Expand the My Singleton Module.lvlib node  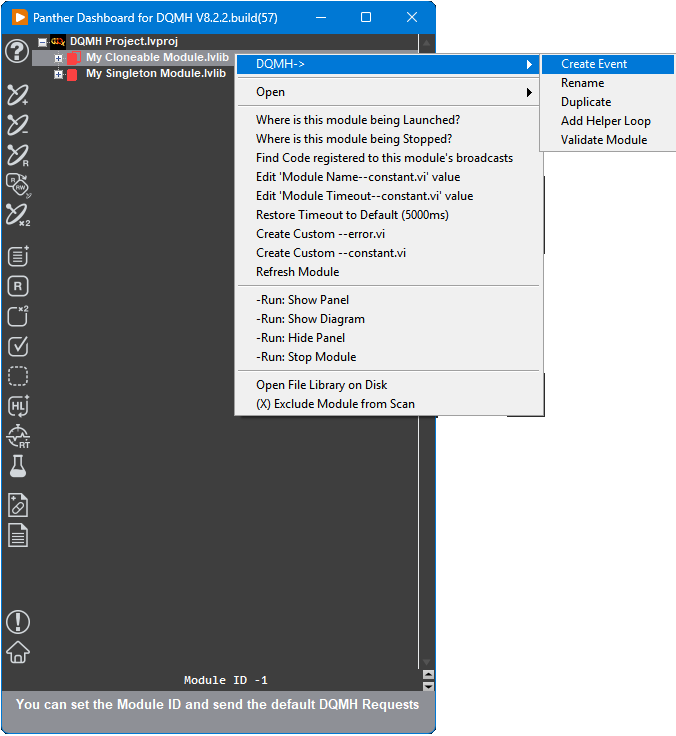[x=58, y=74]
